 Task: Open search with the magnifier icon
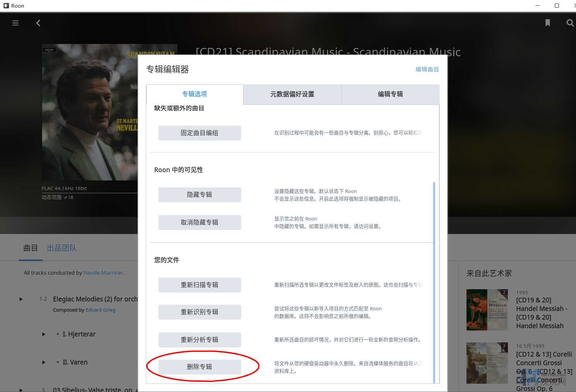(x=570, y=23)
